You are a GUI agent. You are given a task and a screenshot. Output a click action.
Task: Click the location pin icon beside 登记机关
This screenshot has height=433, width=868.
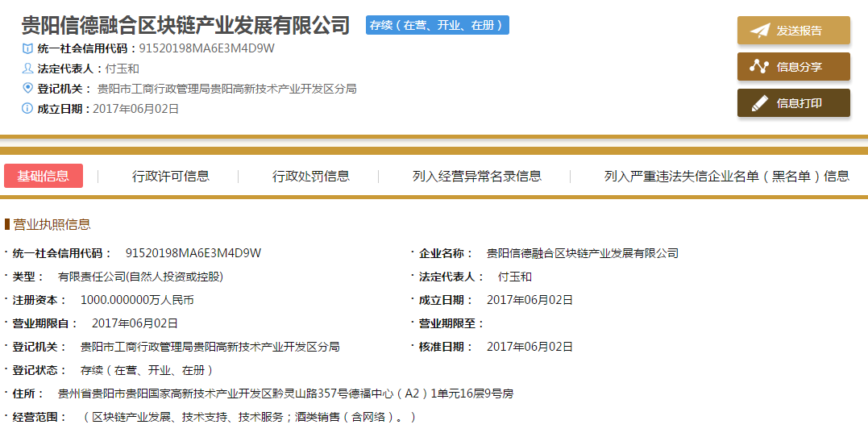[27, 89]
